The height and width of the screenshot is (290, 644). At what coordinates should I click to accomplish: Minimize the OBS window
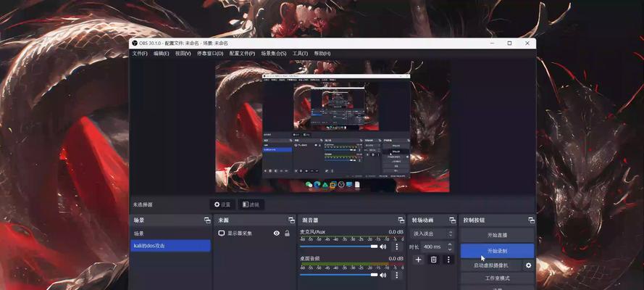(x=492, y=43)
